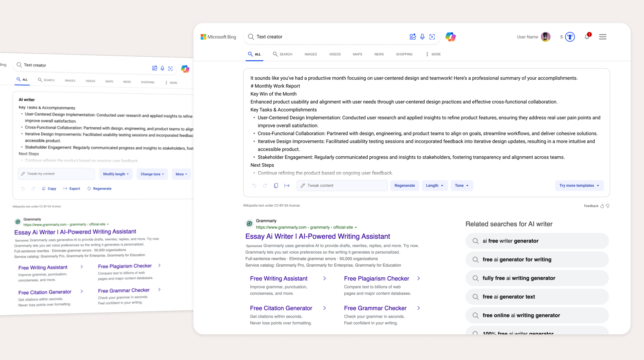Viewport: 644px width, 360px height.
Task: Open the Length dropdown
Action: click(x=435, y=186)
